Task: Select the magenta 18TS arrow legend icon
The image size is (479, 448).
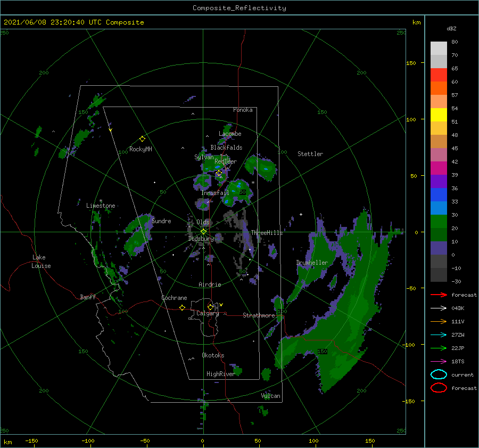Action: (x=439, y=362)
